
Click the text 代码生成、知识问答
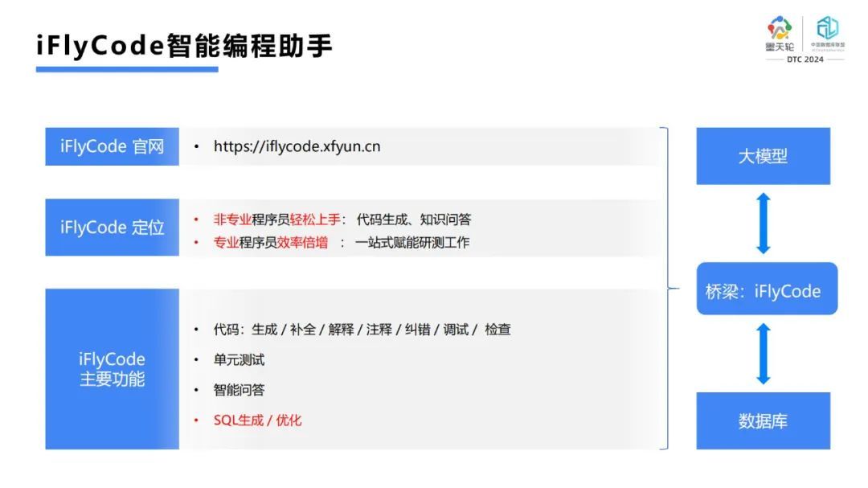tap(414, 219)
